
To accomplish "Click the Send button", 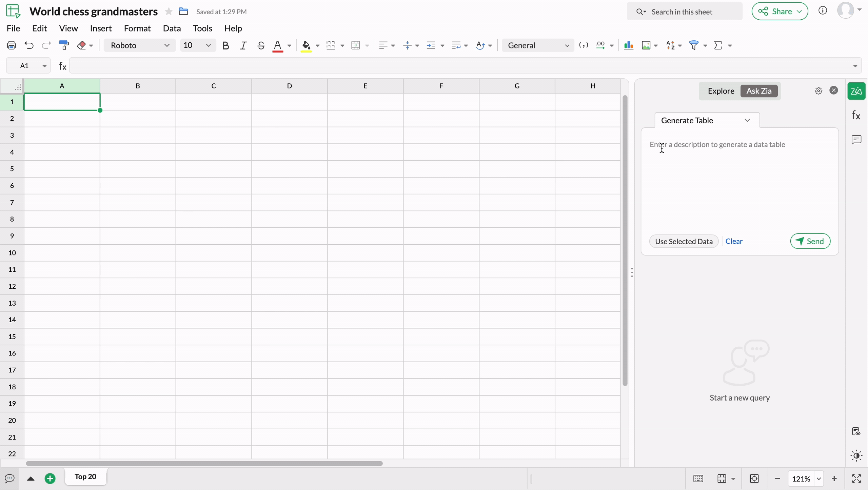I will coord(810,241).
